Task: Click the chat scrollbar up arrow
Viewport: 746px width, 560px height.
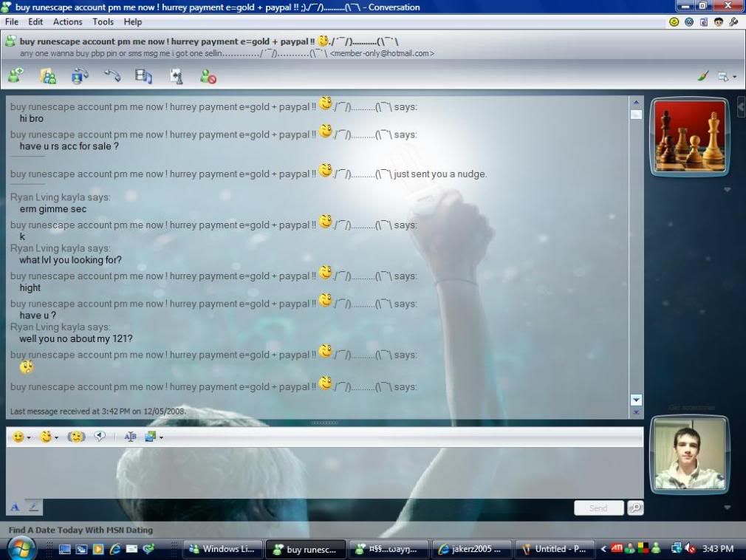Action: pos(636,102)
